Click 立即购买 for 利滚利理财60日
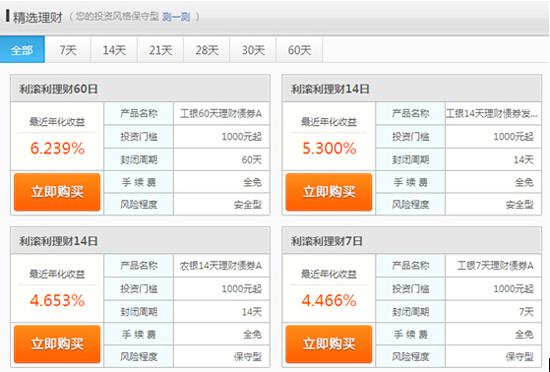 [x=57, y=192]
